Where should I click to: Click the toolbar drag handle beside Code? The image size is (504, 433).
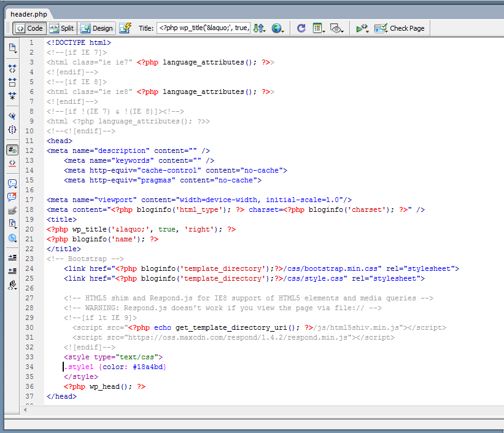pos(9,28)
